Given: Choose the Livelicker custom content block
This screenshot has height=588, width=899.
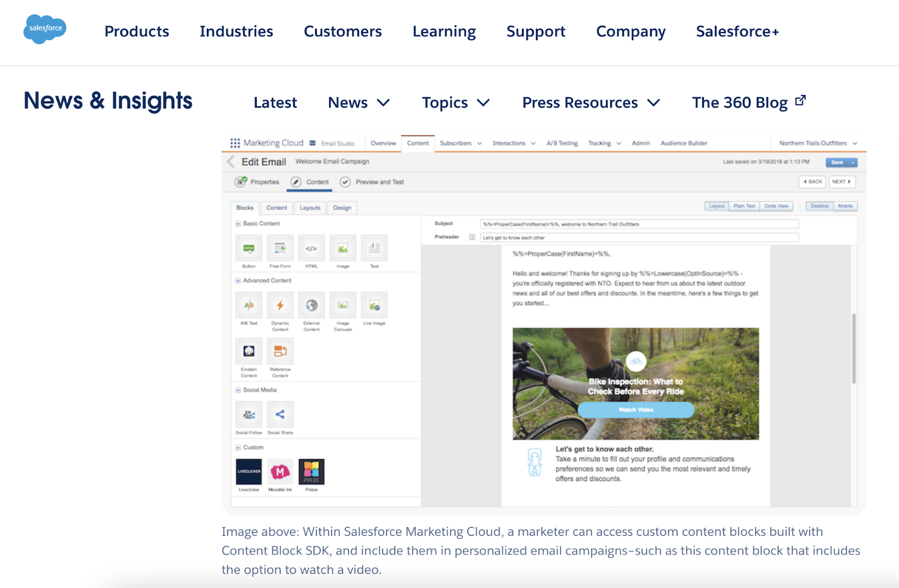Looking at the screenshot, I should (248, 472).
